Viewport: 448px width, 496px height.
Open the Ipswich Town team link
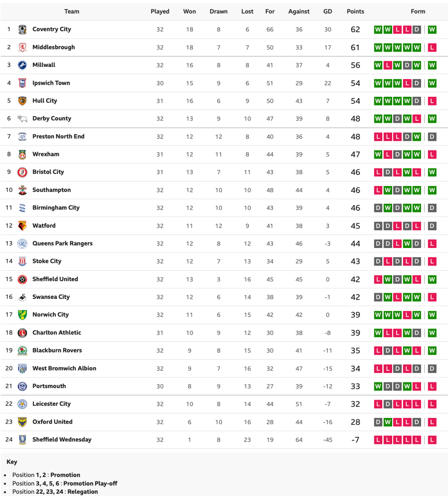51,83
